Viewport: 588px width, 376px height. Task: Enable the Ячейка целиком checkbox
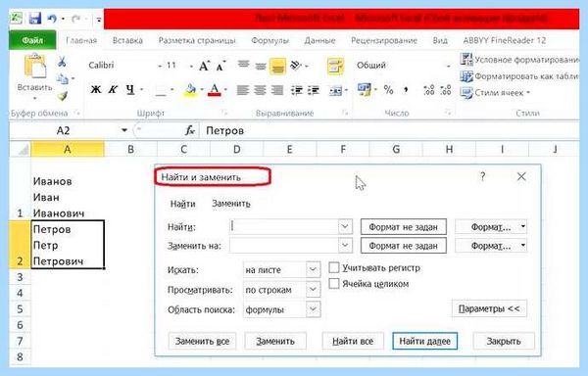pyautogui.click(x=334, y=284)
